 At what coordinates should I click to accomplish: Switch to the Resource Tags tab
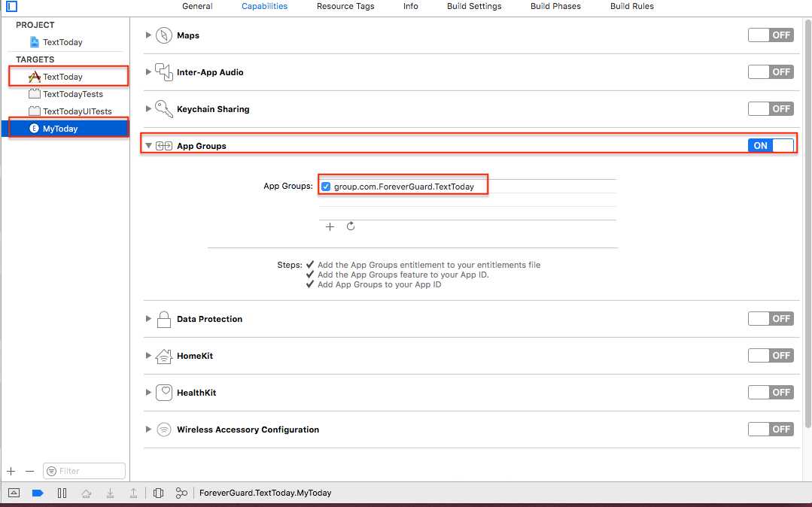[345, 6]
